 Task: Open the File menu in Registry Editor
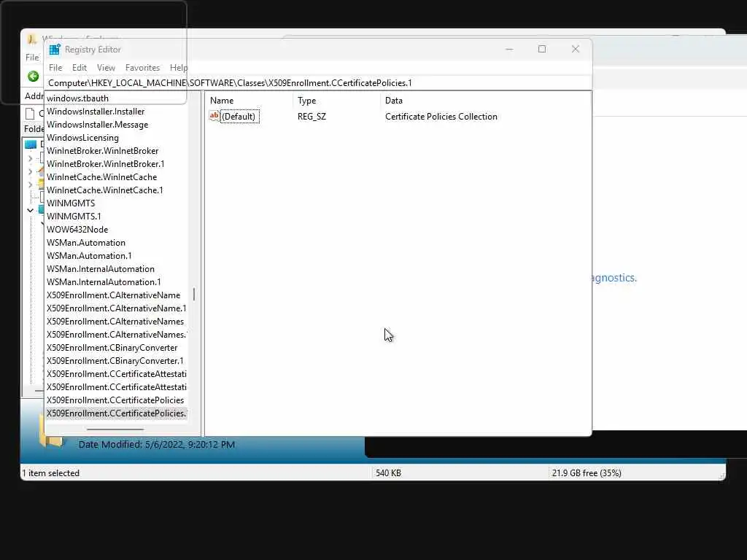coord(55,68)
